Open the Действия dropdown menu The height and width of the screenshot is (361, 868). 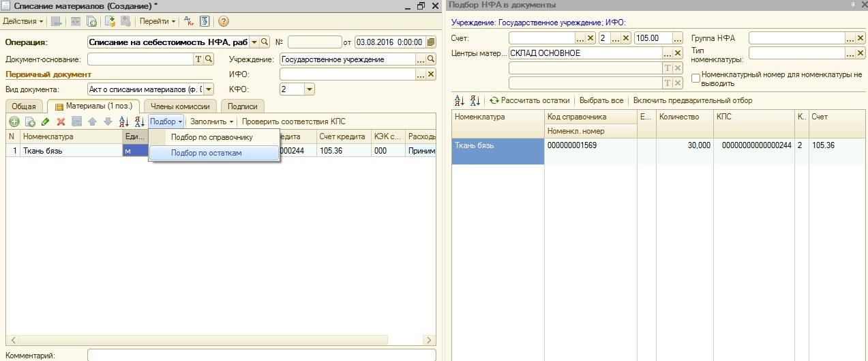coord(23,21)
